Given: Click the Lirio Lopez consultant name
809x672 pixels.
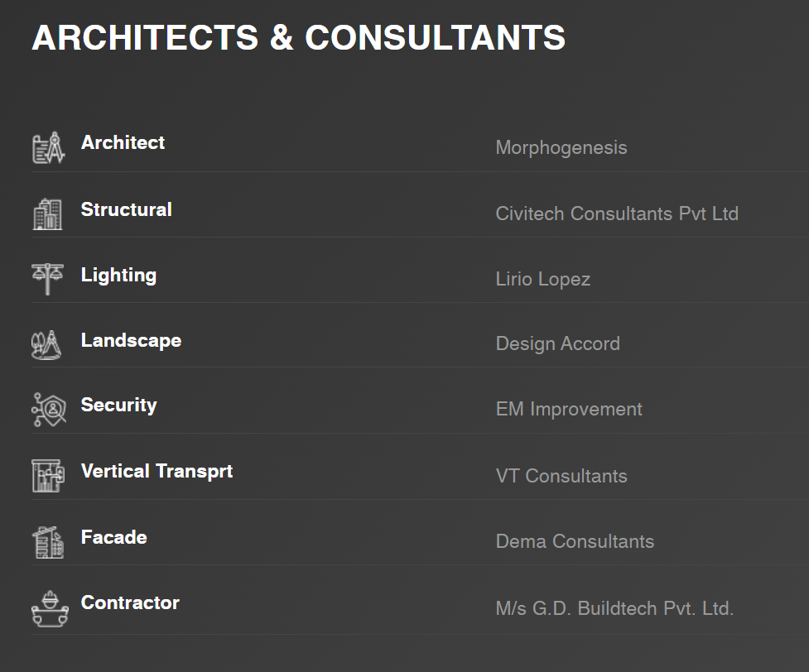Looking at the screenshot, I should click(x=542, y=280).
